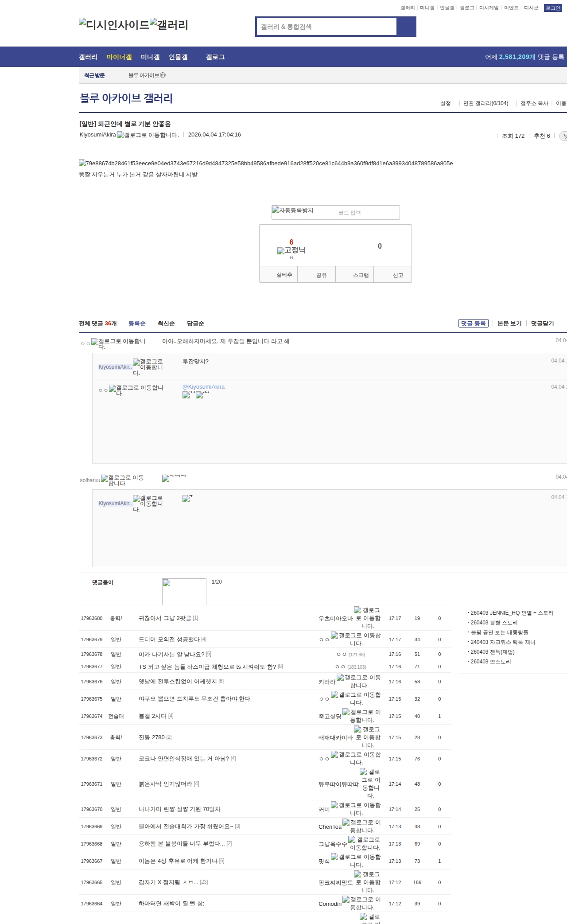Viewport: 567px width, 924px height.
Task: Click the 실베추 button
Action: coord(284,275)
